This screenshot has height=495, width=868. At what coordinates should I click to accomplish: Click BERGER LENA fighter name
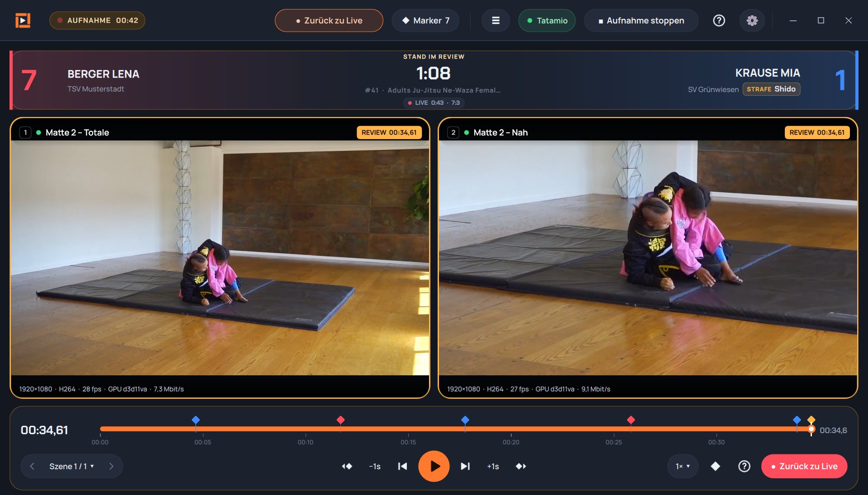104,74
